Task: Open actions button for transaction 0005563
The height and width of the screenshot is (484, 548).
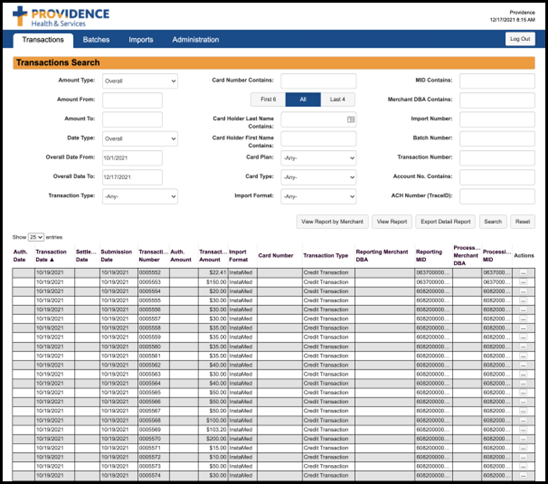Action: (x=523, y=374)
